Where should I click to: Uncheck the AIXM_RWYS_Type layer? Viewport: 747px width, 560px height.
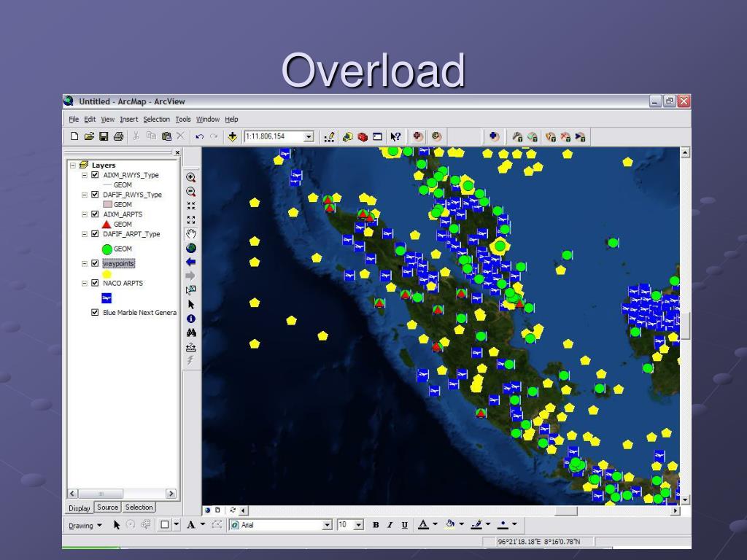tap(95, 175)
